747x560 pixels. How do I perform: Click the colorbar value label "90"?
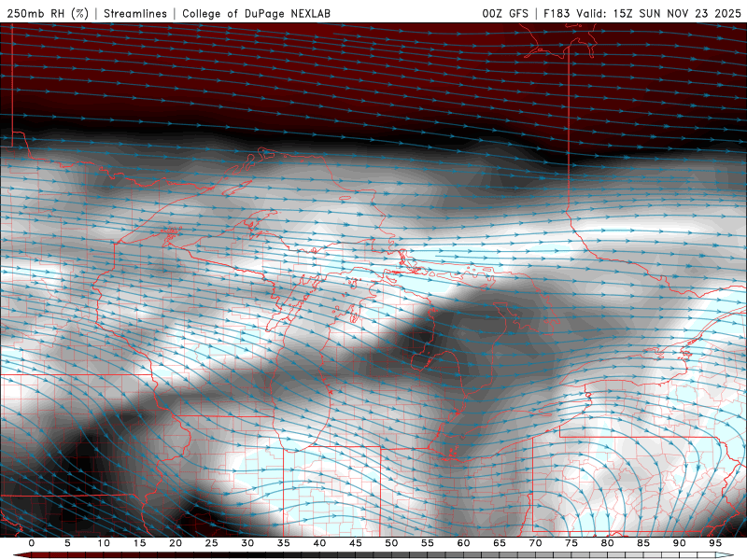679,543
